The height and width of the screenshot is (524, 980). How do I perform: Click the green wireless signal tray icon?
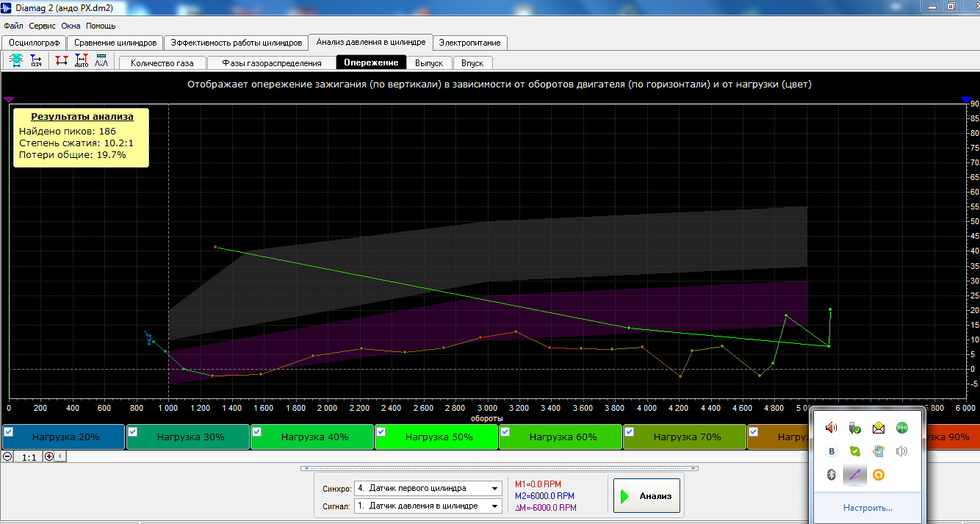pos(902,428)
